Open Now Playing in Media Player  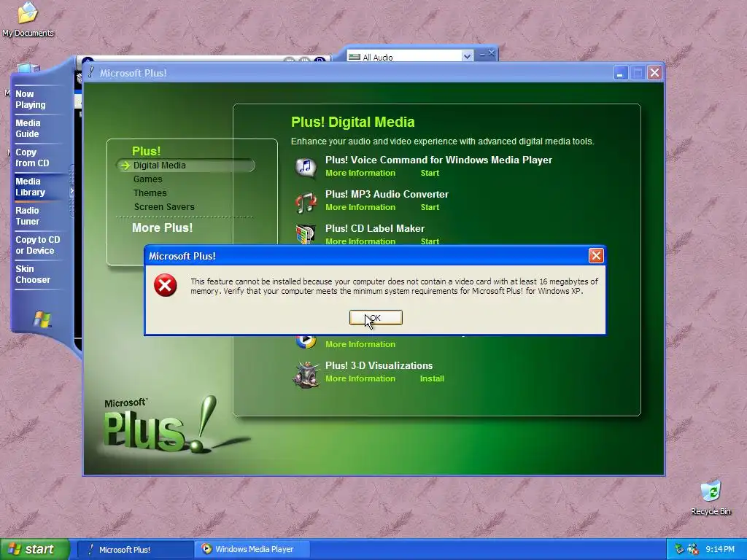[x=31, y=99]
